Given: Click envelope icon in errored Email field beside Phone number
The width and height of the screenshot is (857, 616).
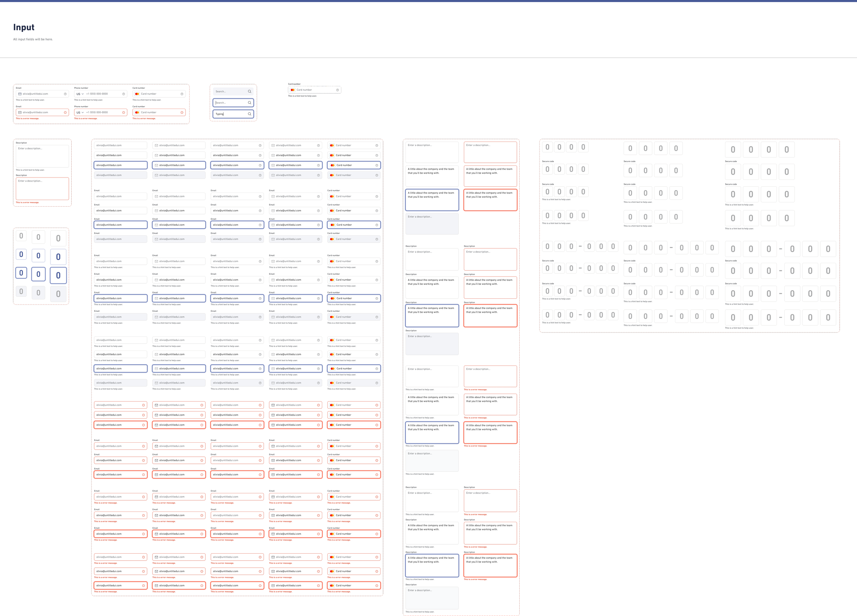Looking at the screenshot, I should [x=20, y=113].
